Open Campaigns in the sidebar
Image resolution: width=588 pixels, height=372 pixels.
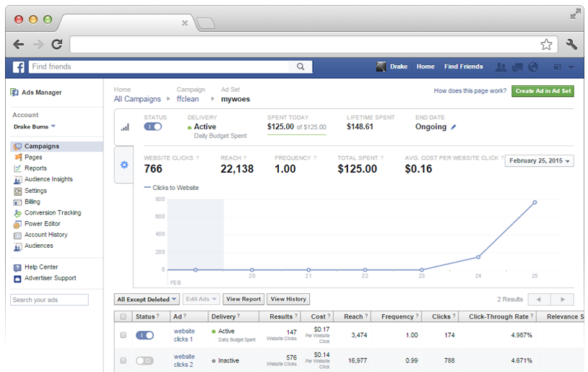(x=56, y=146)
